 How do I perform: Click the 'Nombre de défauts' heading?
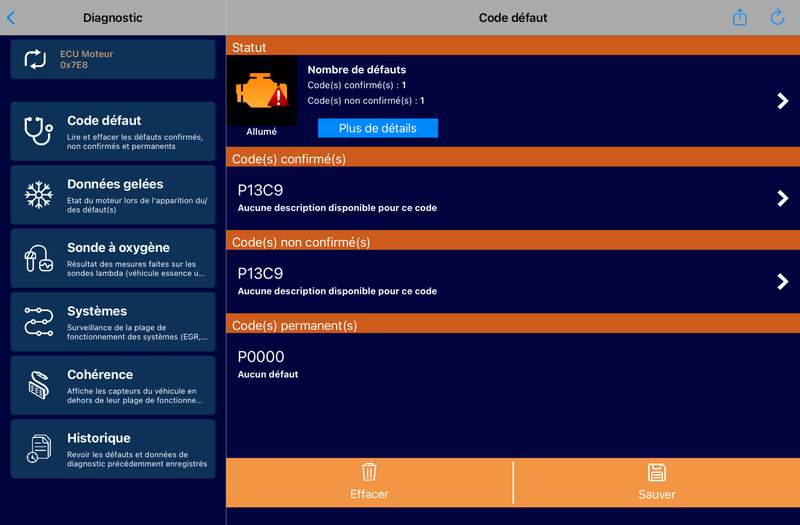click(x=357, y=69)
